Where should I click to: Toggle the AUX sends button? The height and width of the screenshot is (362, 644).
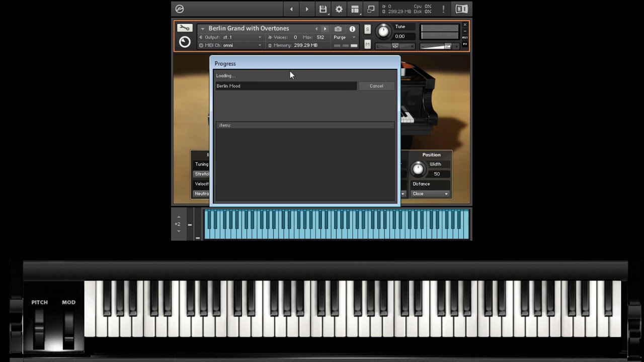pyautogui.click(x=465, y=37)
